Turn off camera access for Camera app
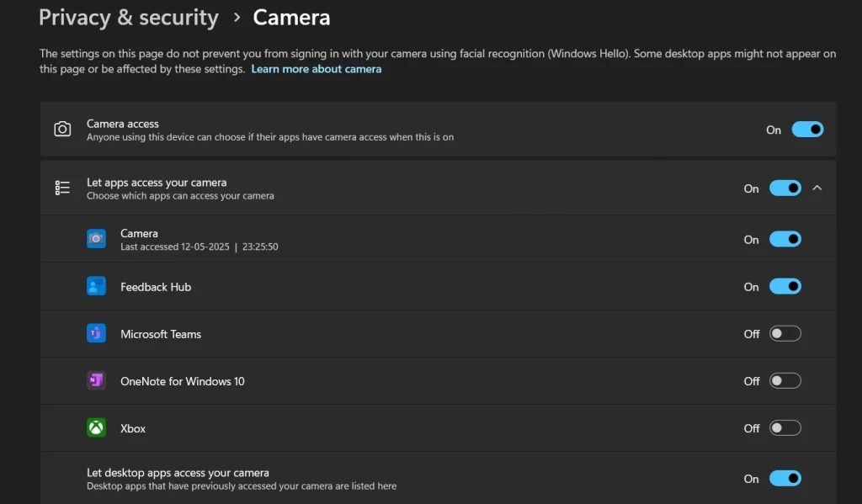The width and height of the screenshot is (862, 504). [785, 240]
